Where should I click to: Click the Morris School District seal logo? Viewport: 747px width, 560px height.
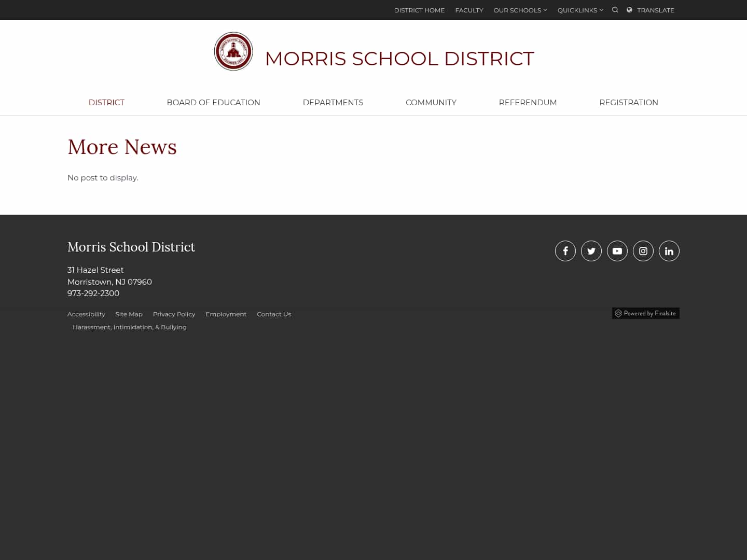[233, 51]
